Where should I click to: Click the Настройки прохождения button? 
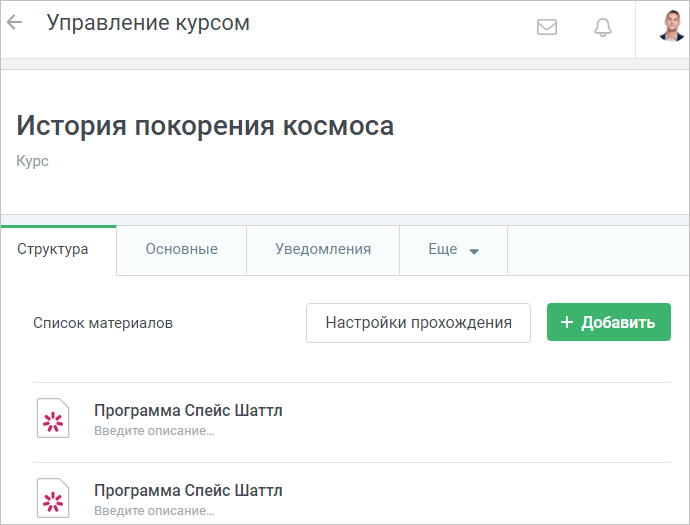[x=418, y=323]
